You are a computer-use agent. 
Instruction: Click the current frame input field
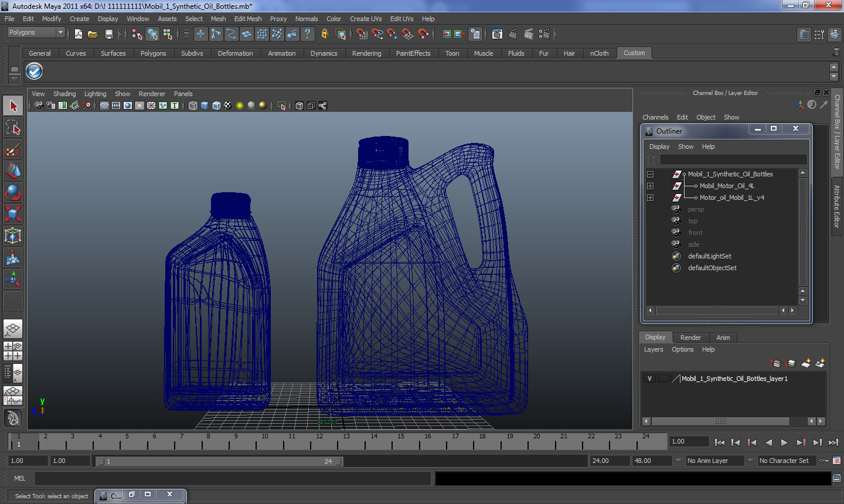click(x=689, y=442)
